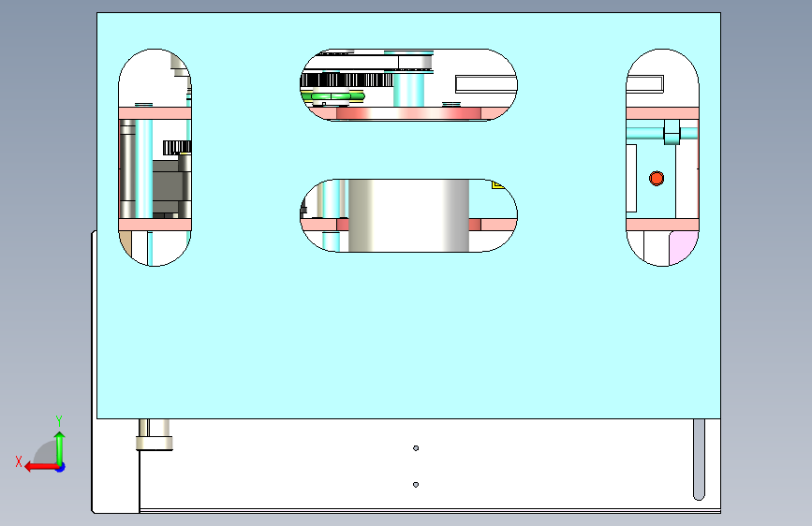The image size is (812, 526).
Task: Select the cyan horizontal shaft in right slot
Action: pyautogui.click(x=662, y=134)
